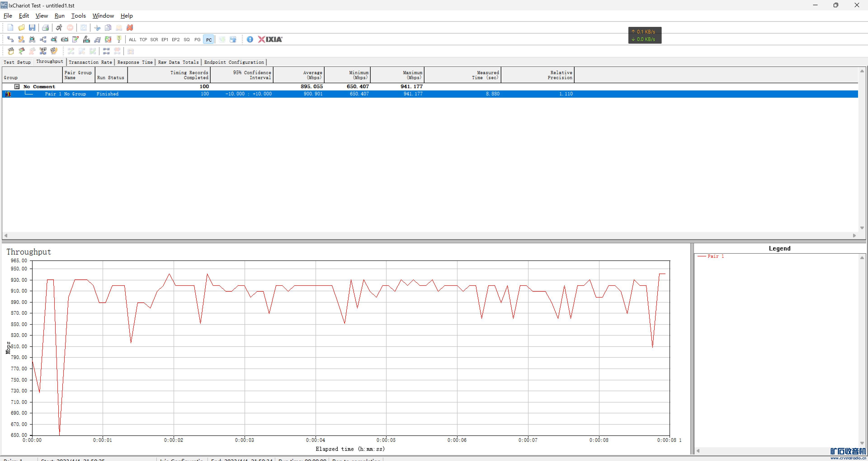This screenshot has width=868, height=461.
Task: Click the Add Pair icon
Action: [10, 39]
